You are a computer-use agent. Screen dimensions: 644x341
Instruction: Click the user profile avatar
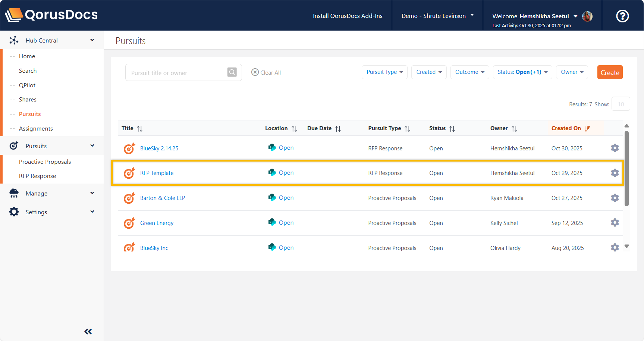tap(587, 16)
